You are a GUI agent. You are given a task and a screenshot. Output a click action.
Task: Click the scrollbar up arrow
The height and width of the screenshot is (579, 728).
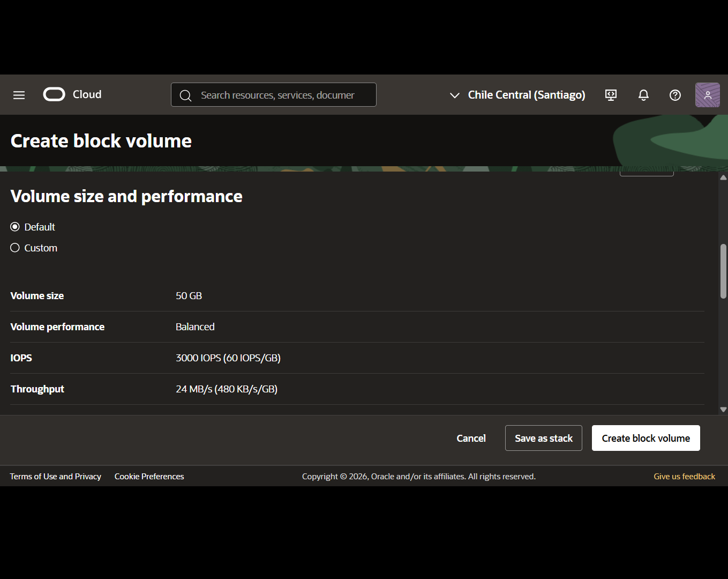723,177
